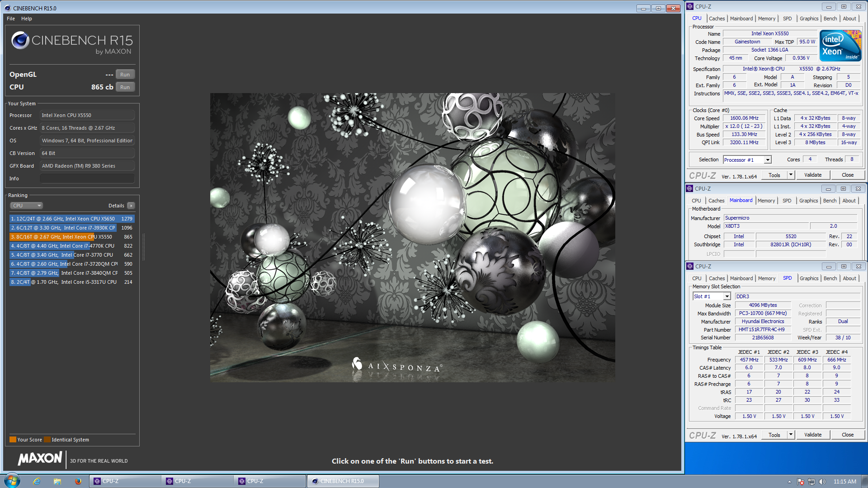
Task: Click the Cinebench R15 logo icon
Action: [x=20, y=40]
